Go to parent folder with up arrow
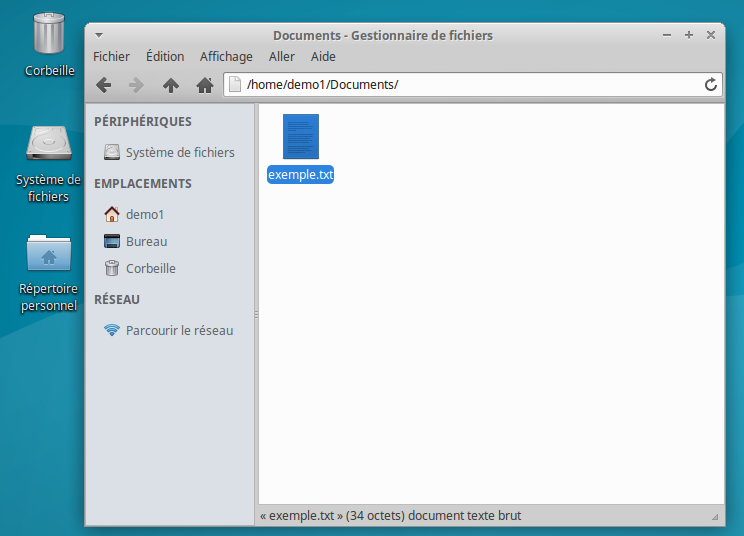Image resolution: width=744 pixels, height=536 pixels. tap(171, 85)
